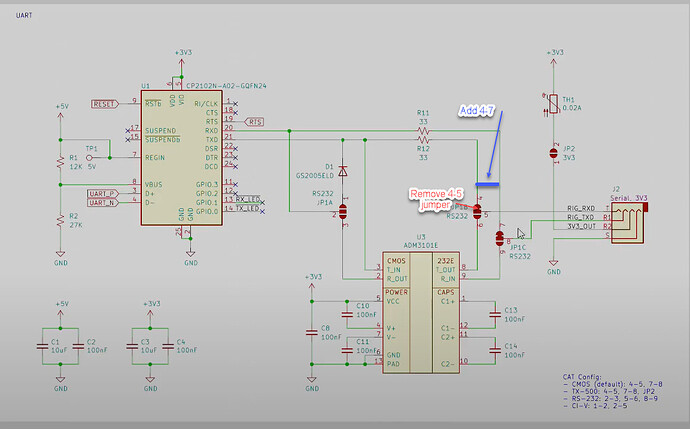
Task: Click the R_OUT pin name on U3
Action: point(397,279)
